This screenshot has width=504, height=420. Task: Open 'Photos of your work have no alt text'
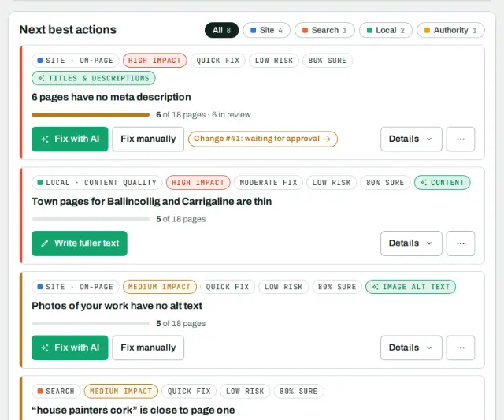pyautogui.click(x=117, y=306)
